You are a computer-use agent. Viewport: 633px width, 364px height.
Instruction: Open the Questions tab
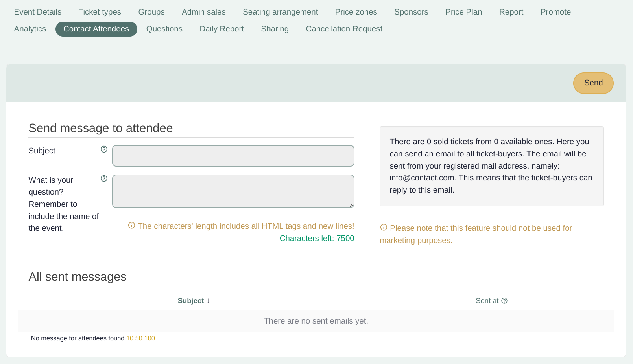point(164,29)
